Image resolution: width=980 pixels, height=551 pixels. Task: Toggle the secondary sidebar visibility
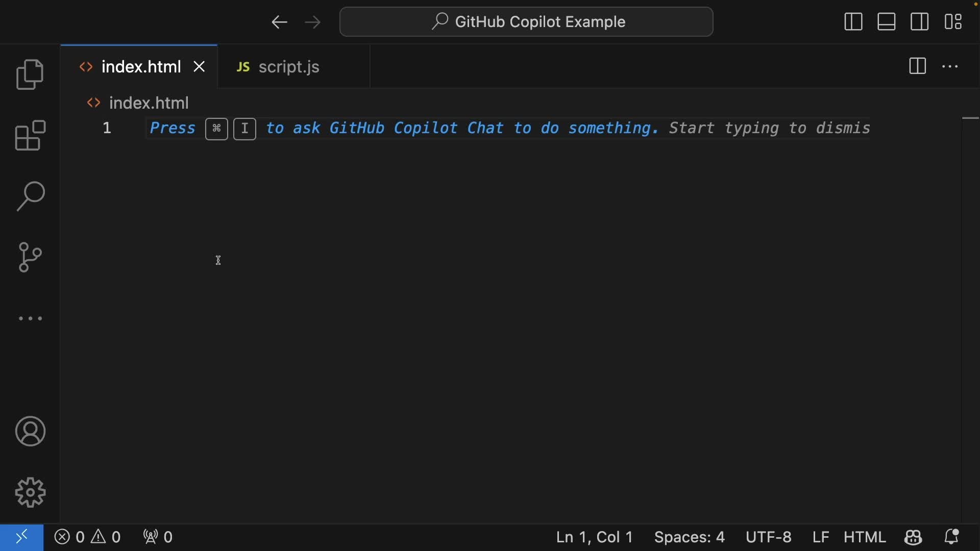(919, 21)
